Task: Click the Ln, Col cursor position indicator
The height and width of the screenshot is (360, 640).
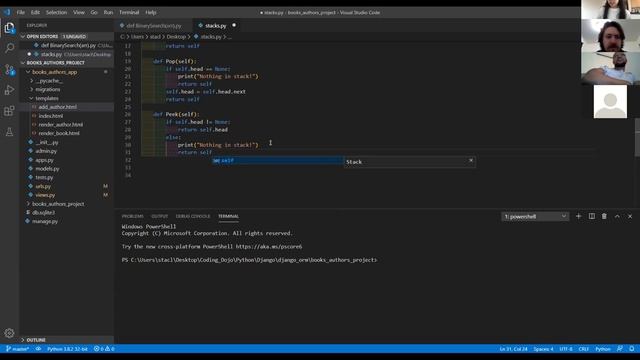Action: coord(513,349)
